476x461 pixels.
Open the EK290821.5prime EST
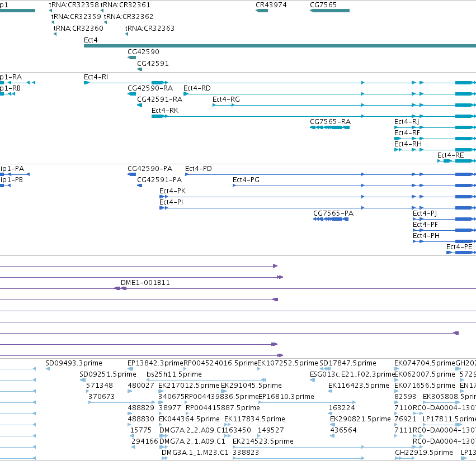[332, 425]
